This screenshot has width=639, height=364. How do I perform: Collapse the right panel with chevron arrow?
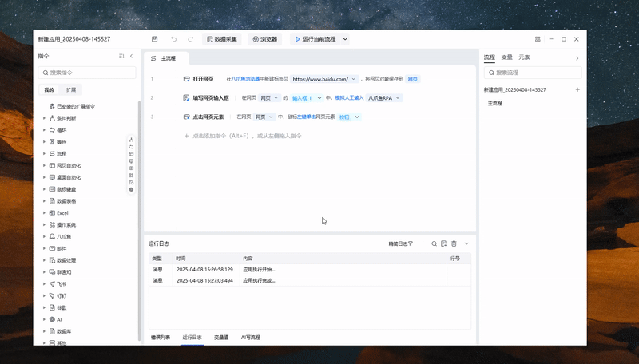tap(577, 58)
